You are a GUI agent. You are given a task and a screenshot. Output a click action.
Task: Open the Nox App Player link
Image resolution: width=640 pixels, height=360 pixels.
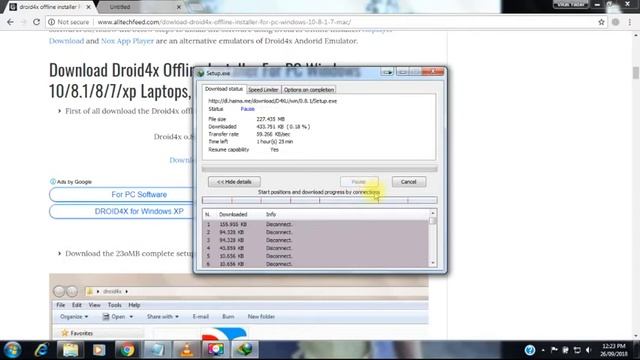click(127, 41)
